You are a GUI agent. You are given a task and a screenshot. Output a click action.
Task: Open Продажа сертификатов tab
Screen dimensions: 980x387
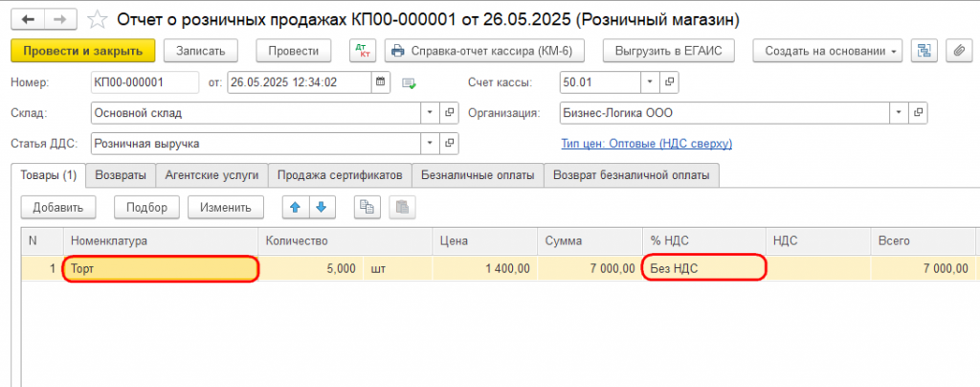point(340,175)
